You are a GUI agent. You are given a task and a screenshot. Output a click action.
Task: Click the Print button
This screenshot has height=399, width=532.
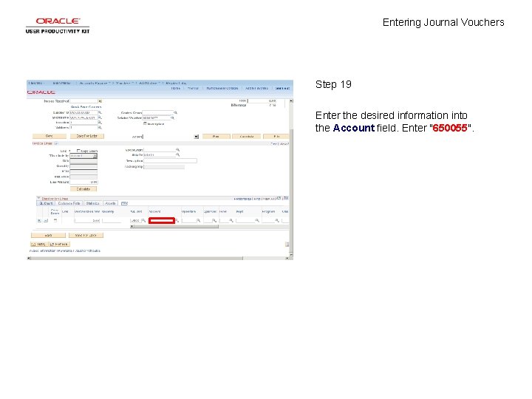coord(276,137)
